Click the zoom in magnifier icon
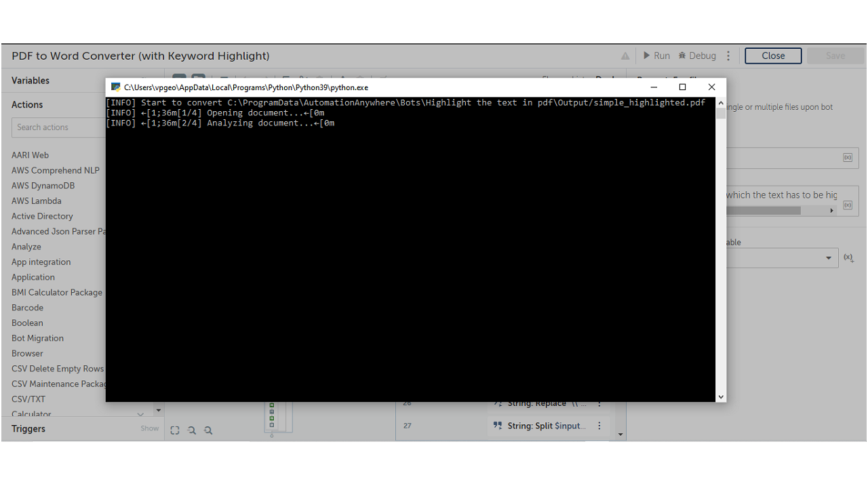868x488 pixels. pyautogui.click(x=208, y=430)
